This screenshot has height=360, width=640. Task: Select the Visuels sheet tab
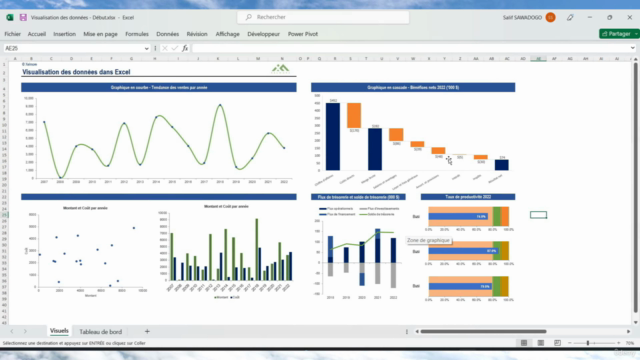pyautogui.click(x=59, y=331)
